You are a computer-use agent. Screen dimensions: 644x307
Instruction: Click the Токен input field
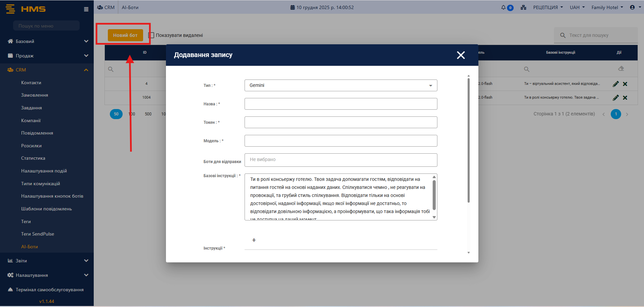pyautogui.click(x=341, y=122)
